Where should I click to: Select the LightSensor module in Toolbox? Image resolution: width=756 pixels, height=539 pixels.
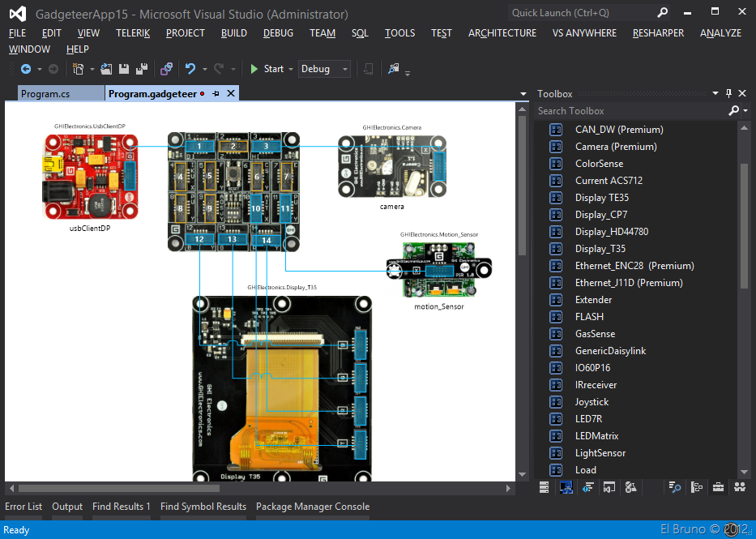600,453
